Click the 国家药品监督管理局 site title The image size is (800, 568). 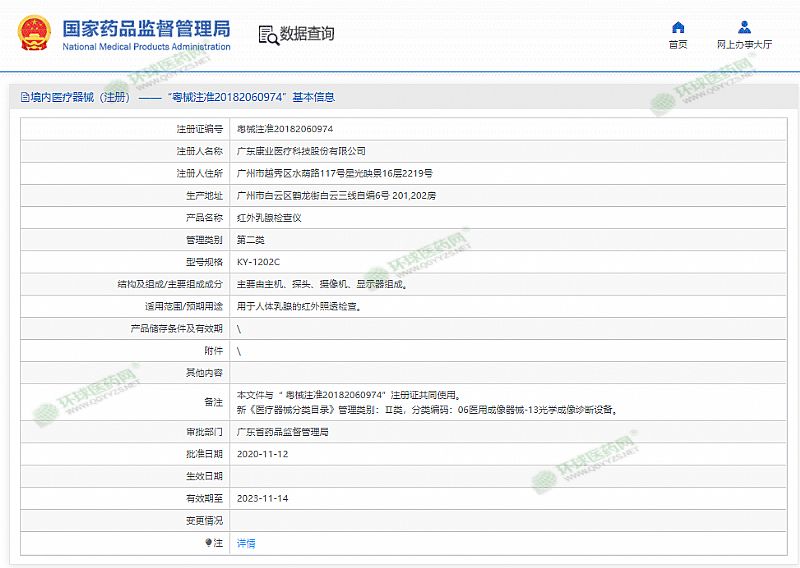(146, 27)
